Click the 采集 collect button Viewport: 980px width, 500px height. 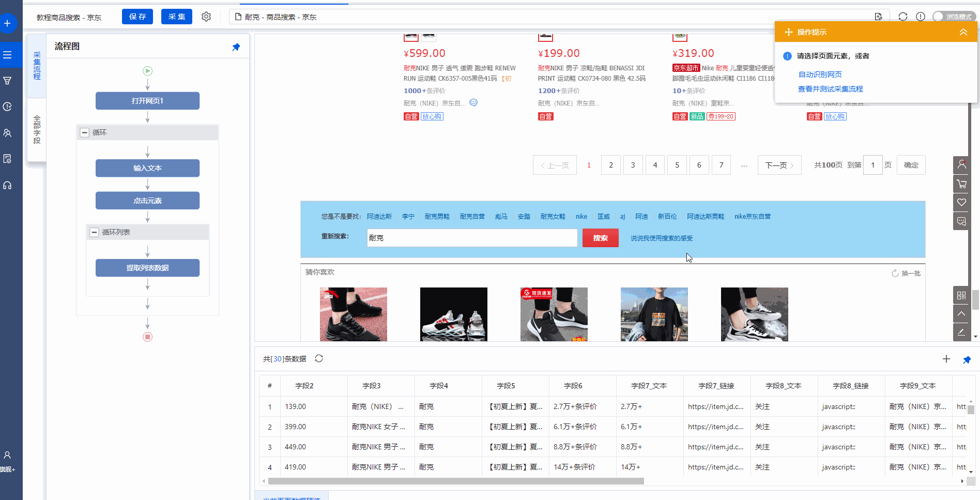point(177,17)
